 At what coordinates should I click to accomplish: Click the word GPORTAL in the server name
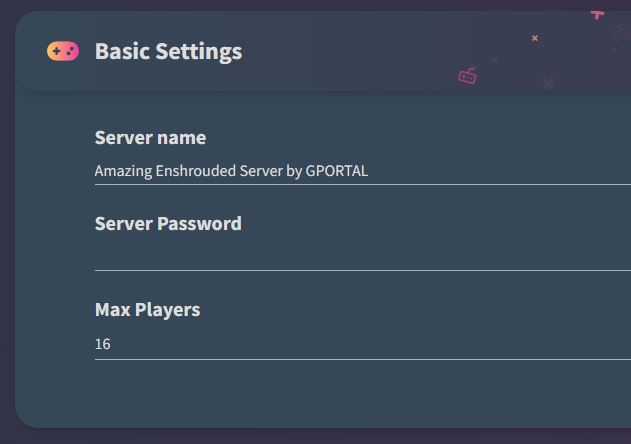point(336,171)
